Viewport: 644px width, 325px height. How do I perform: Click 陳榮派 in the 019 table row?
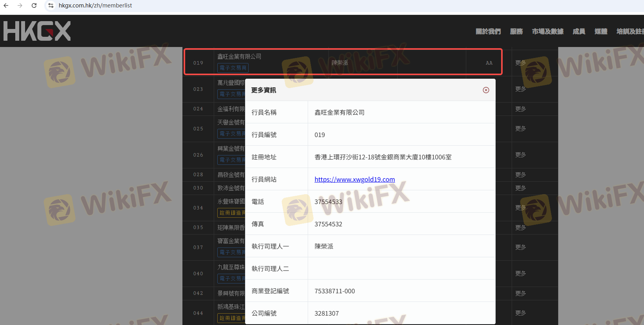pyautogui.click(x=340, y=63)
